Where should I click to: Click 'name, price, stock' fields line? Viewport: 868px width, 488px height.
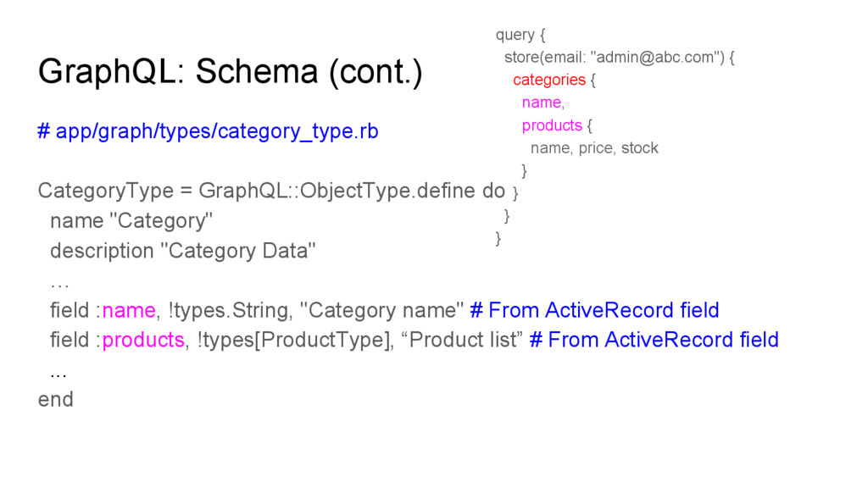(594, 148)
